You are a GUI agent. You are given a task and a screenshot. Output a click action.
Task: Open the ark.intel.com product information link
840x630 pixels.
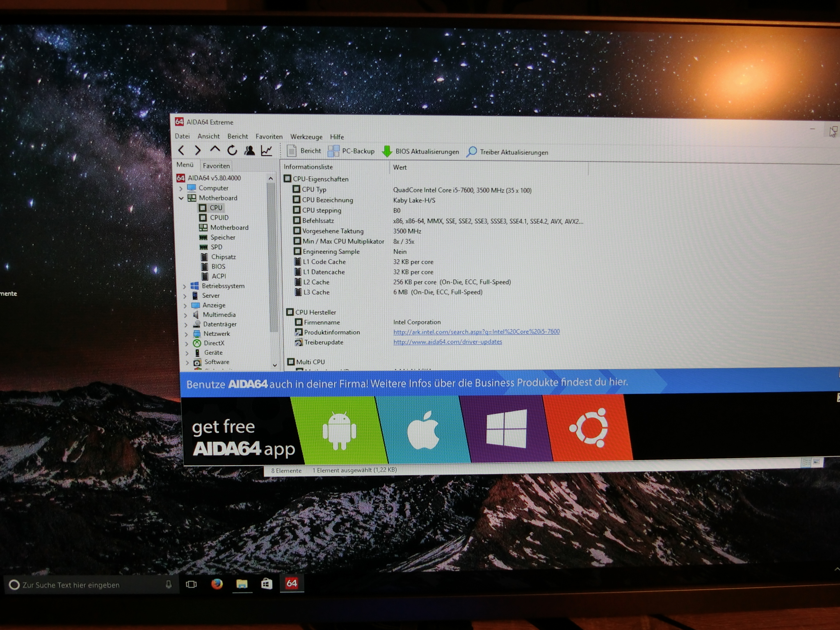click(x=476, y=332)
